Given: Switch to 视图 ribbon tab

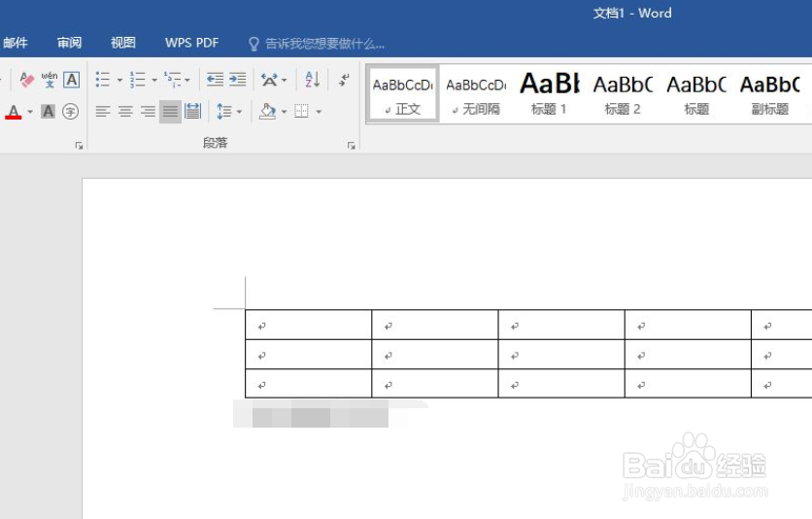Looking at the screenshot, I should 123,43.
